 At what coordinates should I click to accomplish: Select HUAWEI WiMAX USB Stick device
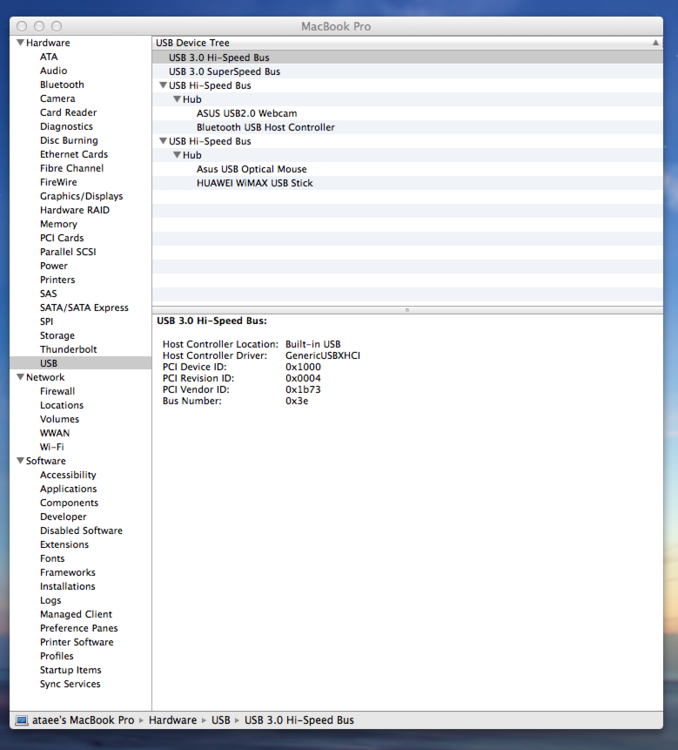255,183
